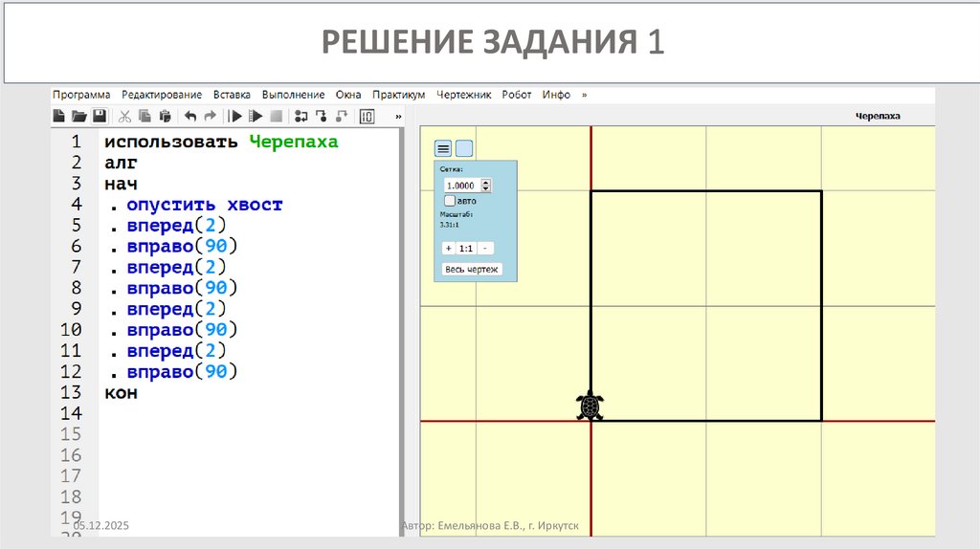Click the Масштаб value 3.31:1
This screenshot has width=980, height=549.
tap(449, 225)
